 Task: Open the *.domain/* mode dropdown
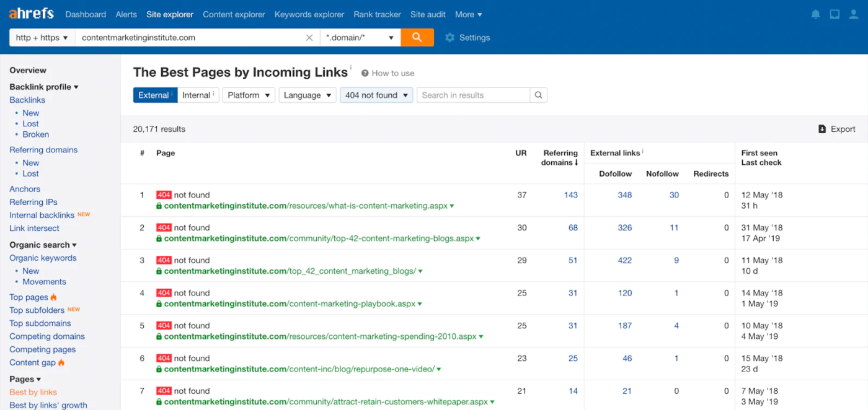tap(360, 38)
